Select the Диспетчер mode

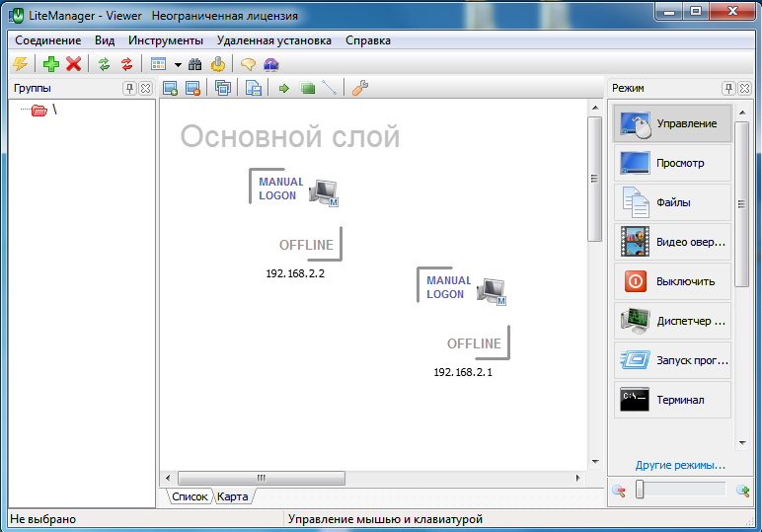coord(672,321)
